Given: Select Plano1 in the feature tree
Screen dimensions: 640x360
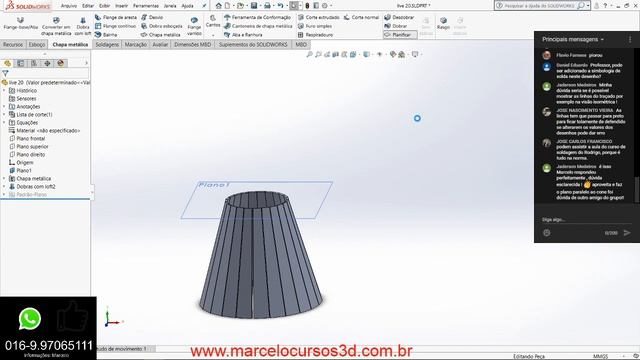Looking at the screenshot, I should coord(20,170).
